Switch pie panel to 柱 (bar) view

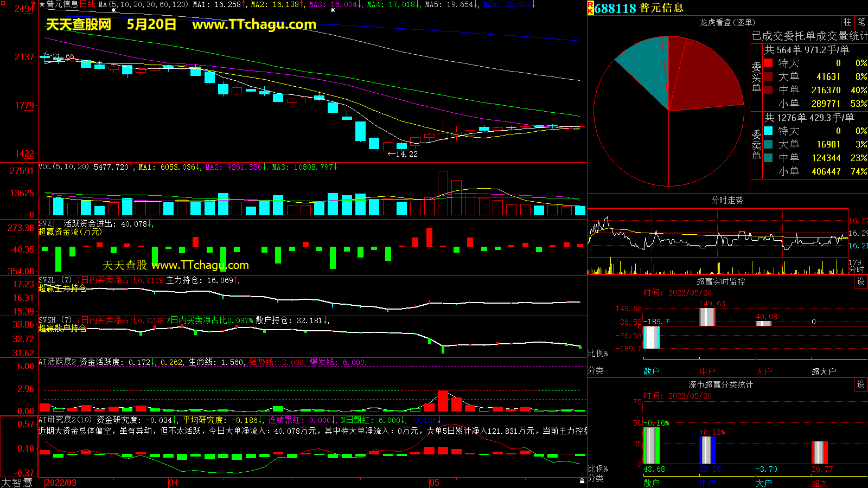click(847, 22)
